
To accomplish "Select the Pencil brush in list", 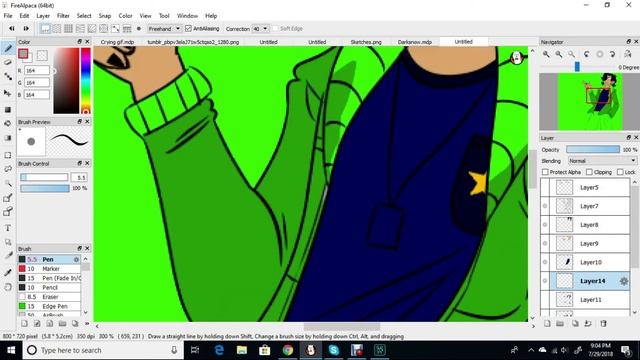I will [49, 287].
